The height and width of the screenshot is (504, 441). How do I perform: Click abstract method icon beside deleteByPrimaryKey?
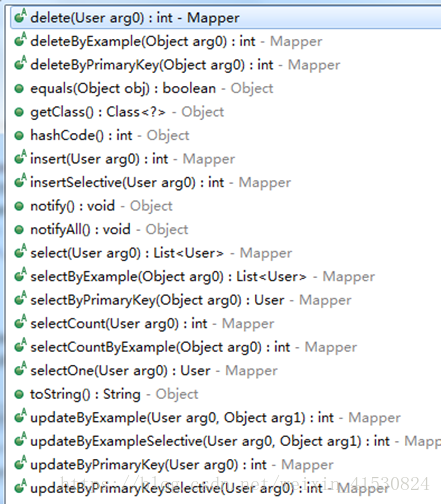point(20,63)
